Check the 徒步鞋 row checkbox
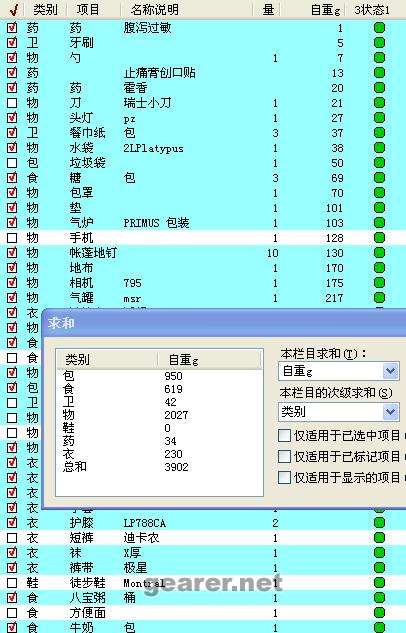406x633 pixels. click(x=12, y=583)
